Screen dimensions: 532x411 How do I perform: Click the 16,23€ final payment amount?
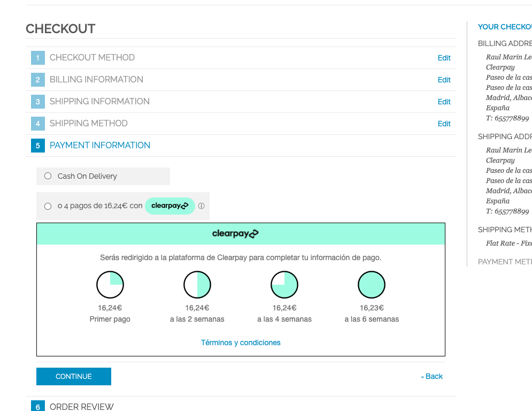point(372,308)
